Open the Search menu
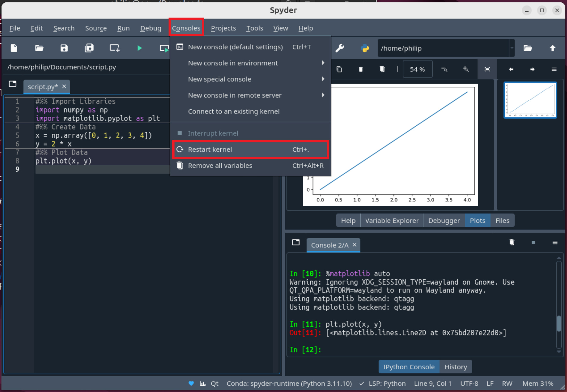Image resolution: width=567 pixels, height=392 pixels. click(64, 28)
